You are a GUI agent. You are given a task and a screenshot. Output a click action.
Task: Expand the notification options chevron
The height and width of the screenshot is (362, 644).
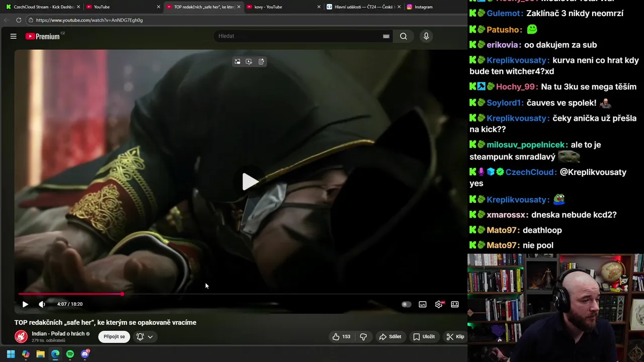pos(150,337)
